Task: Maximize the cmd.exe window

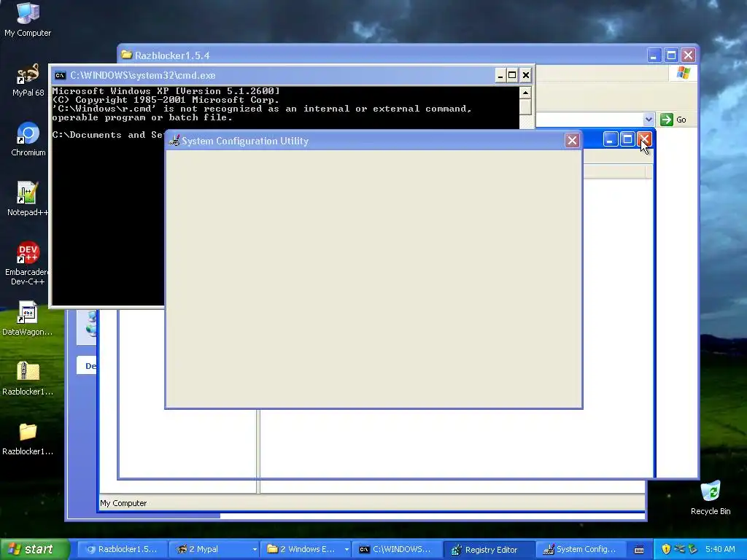Action: pos(512,75)
